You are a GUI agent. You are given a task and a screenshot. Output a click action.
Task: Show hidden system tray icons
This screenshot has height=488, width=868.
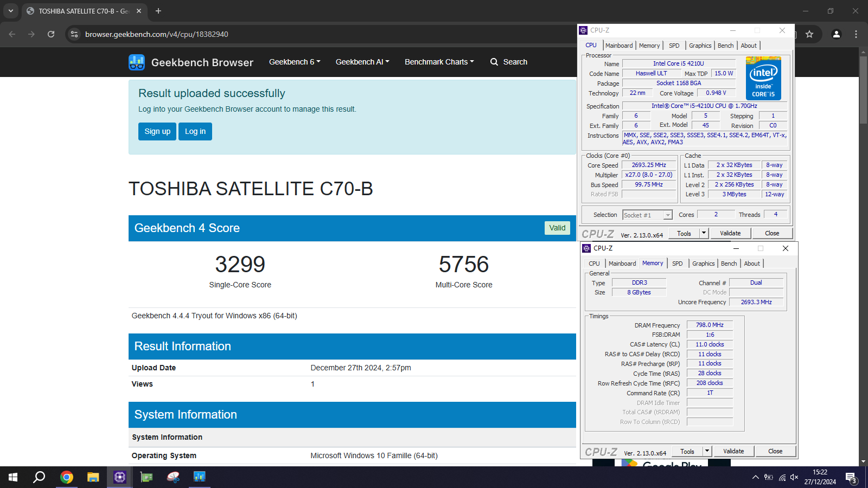[755, 478]
